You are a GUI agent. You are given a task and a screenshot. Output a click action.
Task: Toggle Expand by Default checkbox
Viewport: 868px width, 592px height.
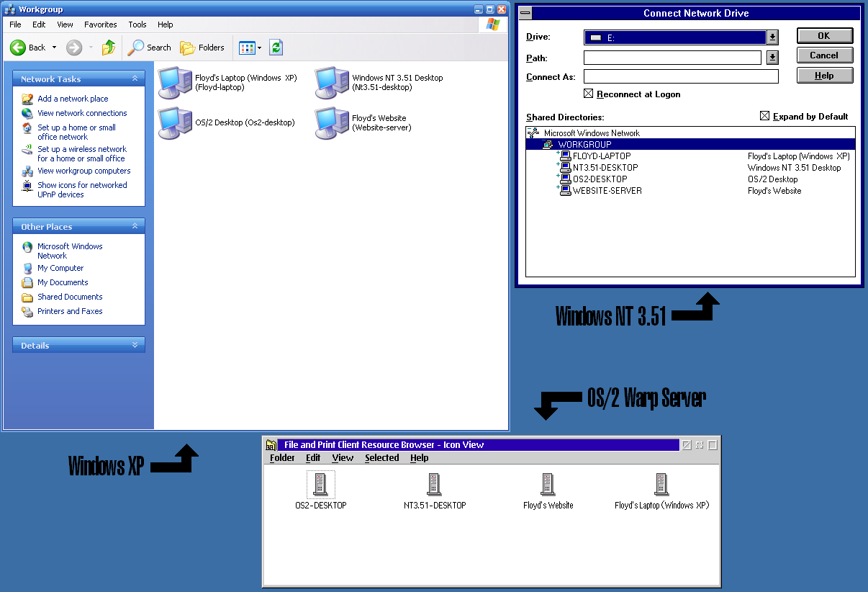[764, 116]
